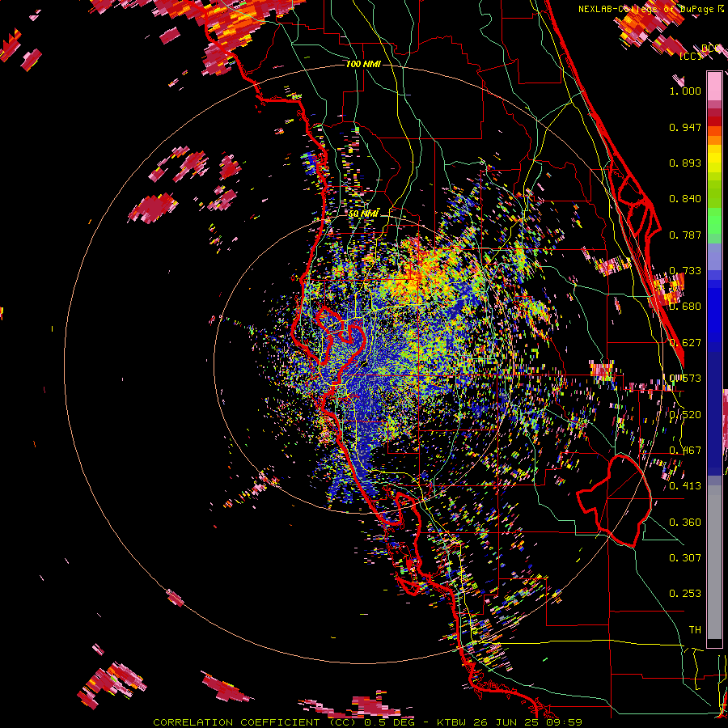Click the correlation coefficient color scale bar

click(714, 359)
